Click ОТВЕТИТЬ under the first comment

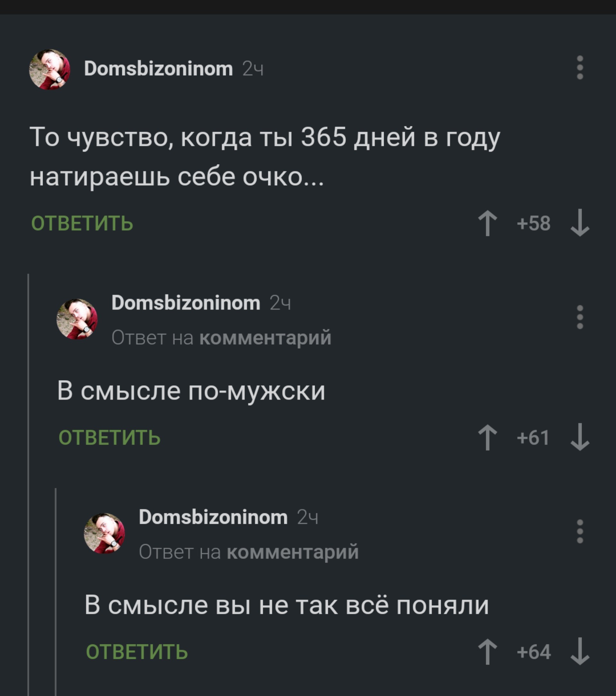pos(82,223)
